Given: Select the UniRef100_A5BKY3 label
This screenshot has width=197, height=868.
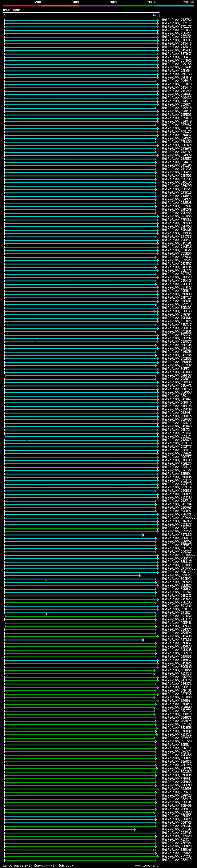Looking at the screenshot, I should point(176,558).
